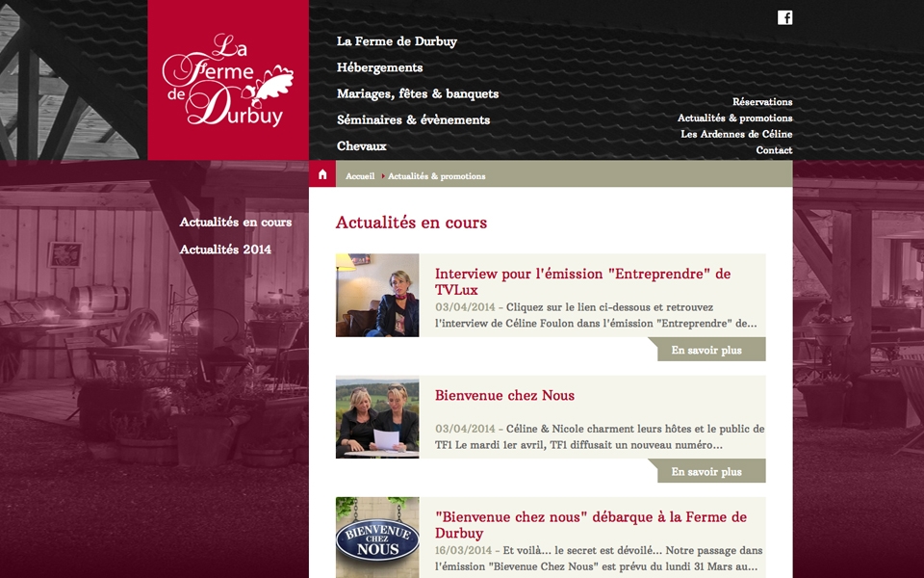Click En savoir plus for TVLux interview
This screenshot has height=578, width=924.
coord(706,349)
